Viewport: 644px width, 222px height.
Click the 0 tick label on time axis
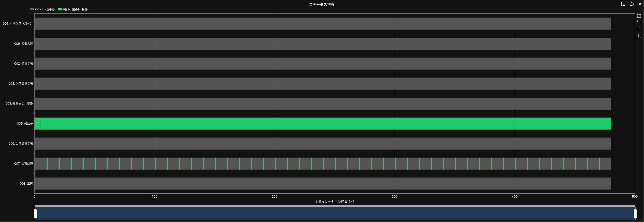(x=35, y=197)
